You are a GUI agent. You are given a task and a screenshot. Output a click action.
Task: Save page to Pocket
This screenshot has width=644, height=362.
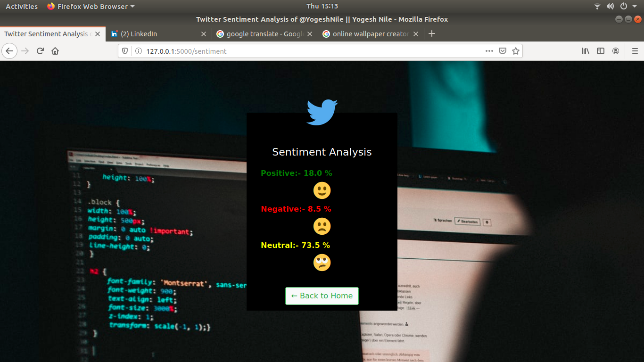[x=503, y=51]
